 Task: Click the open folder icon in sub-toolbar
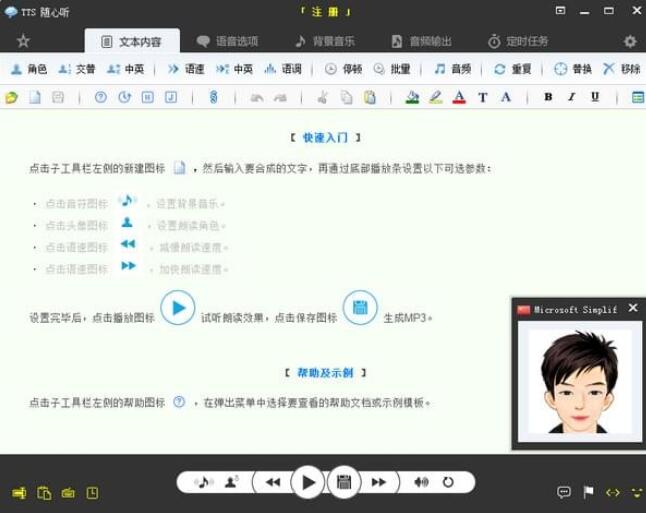tap(11, 97)
